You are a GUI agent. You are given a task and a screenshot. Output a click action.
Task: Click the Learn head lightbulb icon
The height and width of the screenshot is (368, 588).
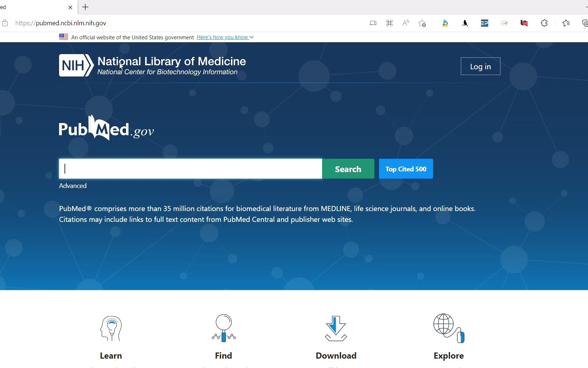[x=111, y=328]
